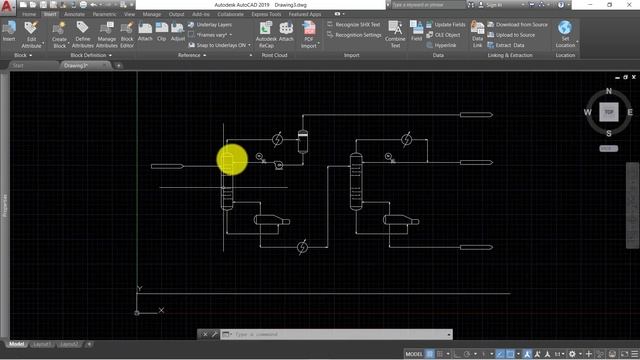Click the workspace switching gear icon
640x360 pixels.
pyautogui.click(x=572, y=354)
